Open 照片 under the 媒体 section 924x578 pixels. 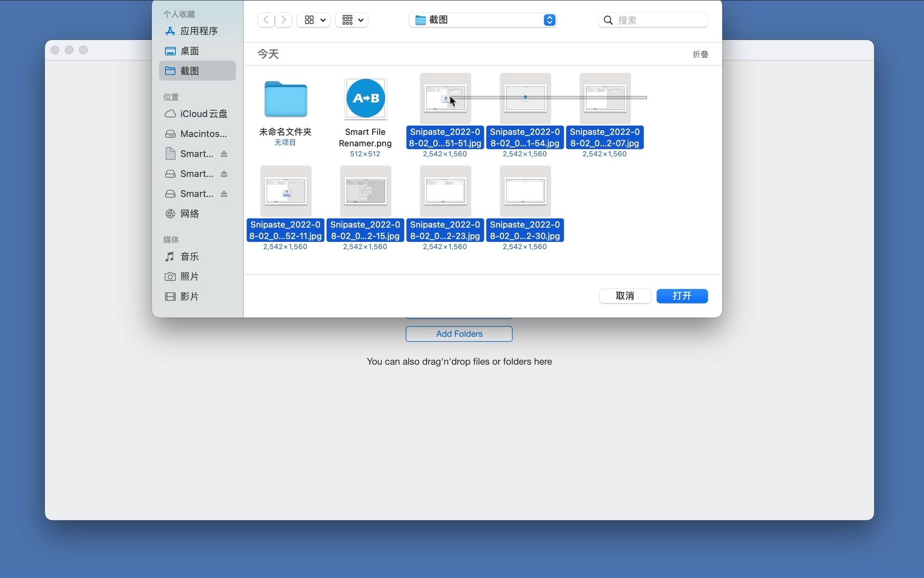click(x=189, y=276)
